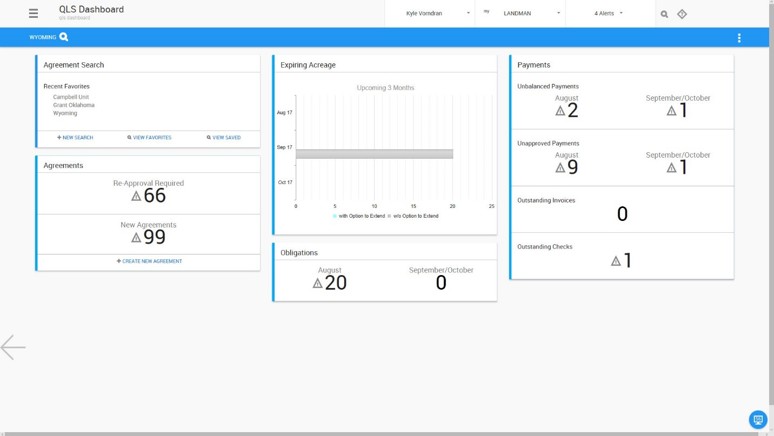Open the View Saved searches link
The height and width of the screenshot is (436, 774).
coord(224,138)
